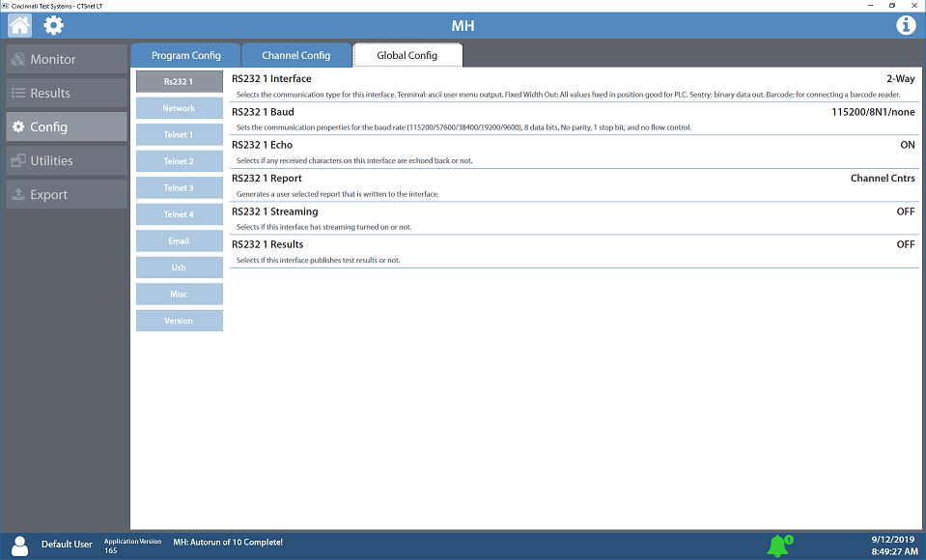Viewport: 926px width, 560px height.
Task: Open the Utilities sidebar section
Action: click(x=67, y=160)
